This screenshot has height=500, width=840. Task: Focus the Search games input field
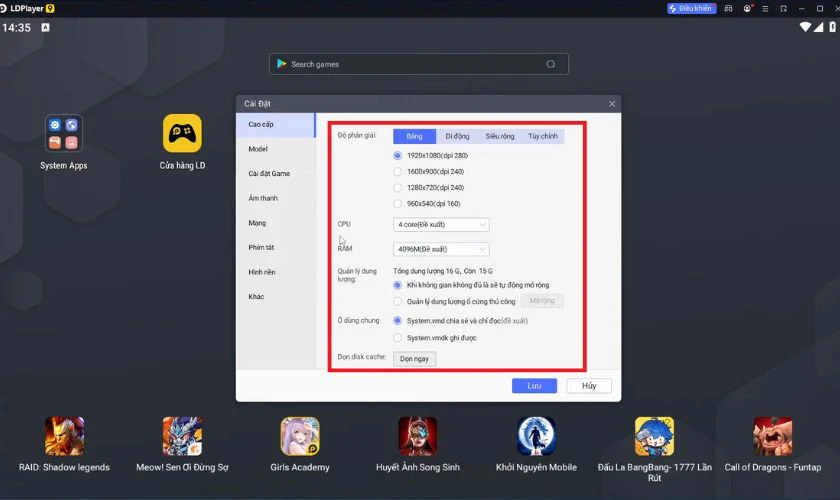[x=418, y=64]
